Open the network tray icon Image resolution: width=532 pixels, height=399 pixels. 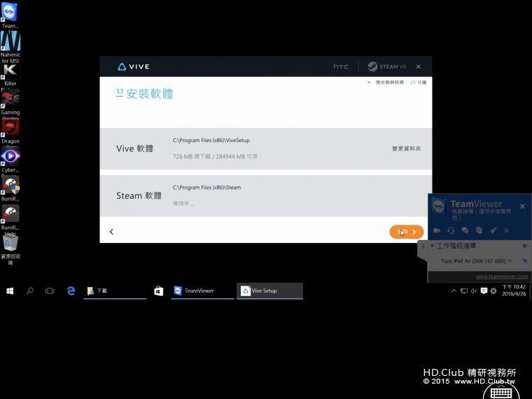(x=464, y=290)
